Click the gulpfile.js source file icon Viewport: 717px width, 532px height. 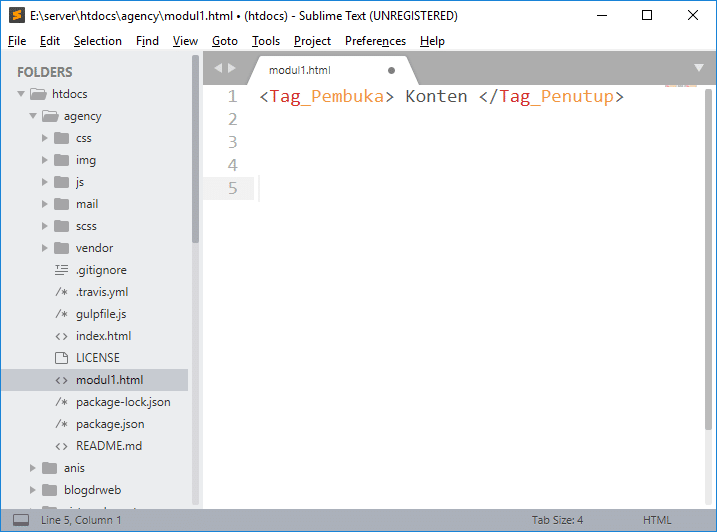(x=61, y=314)
